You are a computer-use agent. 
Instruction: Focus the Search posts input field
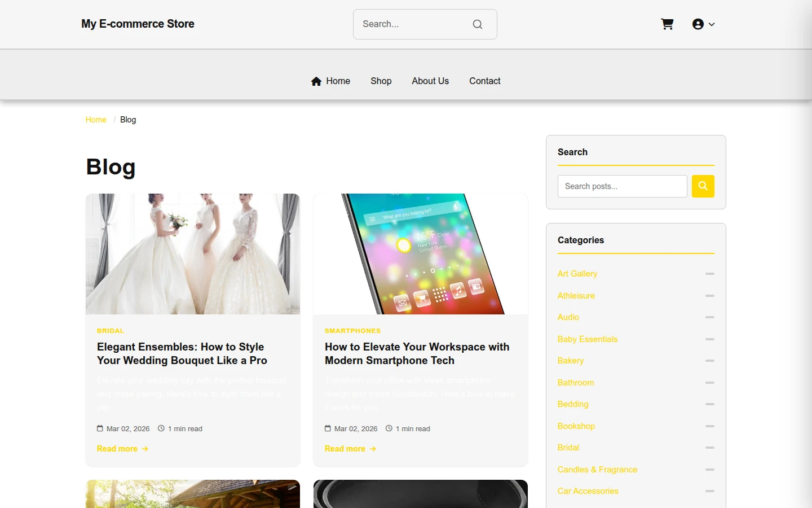[x=623, y=186]
